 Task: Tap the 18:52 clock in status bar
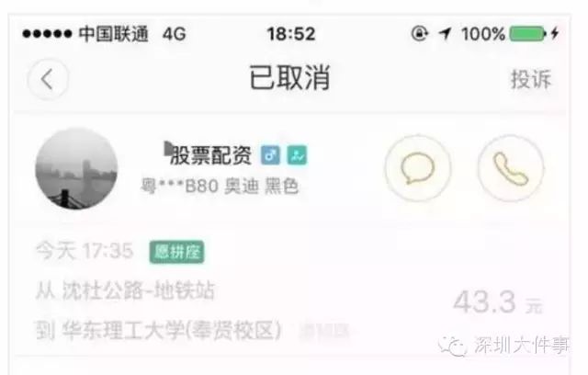point(291,34)
